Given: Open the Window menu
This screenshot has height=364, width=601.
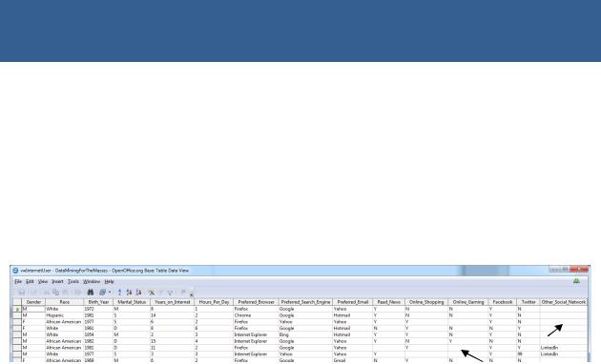Looking at the screenshot, I should click(92, 281).
